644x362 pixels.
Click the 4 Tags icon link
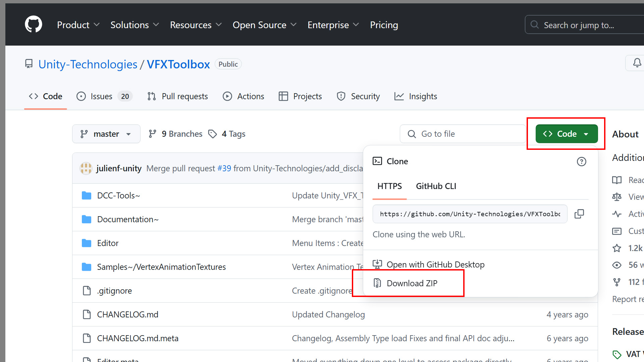pos(213,134)
